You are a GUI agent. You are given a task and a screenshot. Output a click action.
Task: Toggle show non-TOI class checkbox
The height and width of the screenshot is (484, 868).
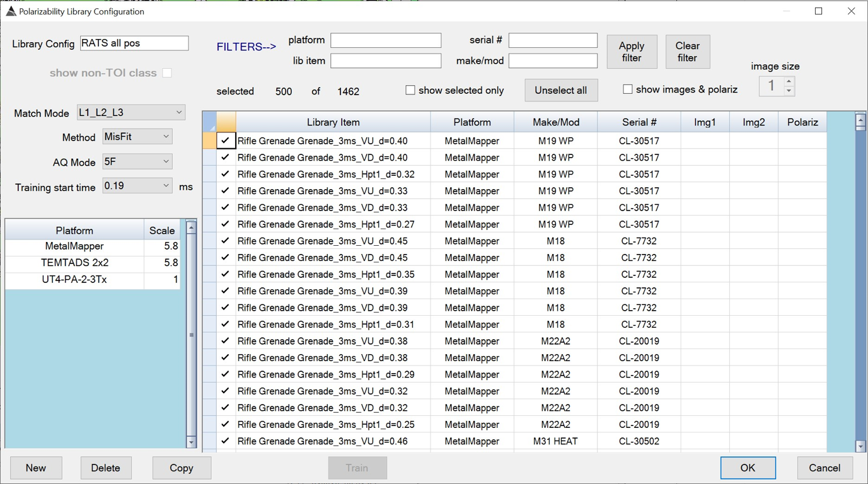tap(167, 73)
